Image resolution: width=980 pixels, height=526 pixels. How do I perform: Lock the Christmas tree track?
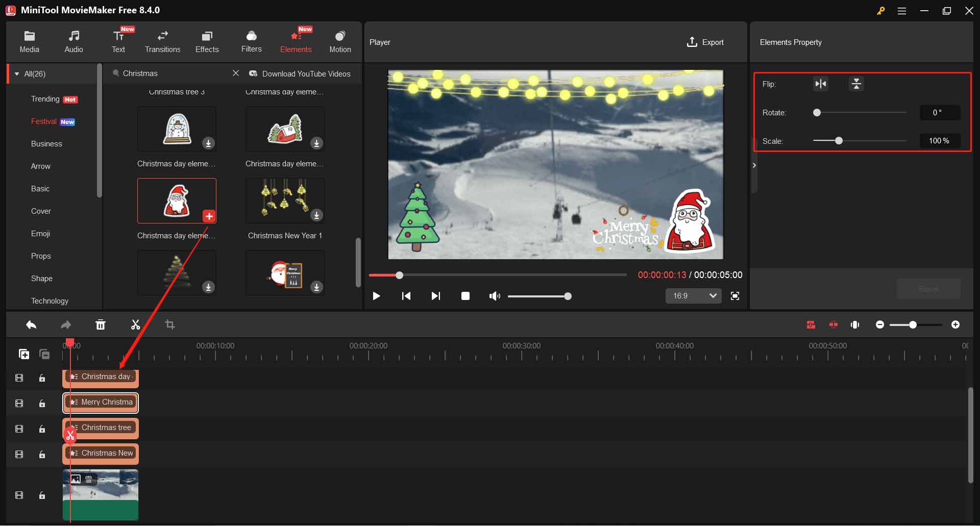coord(42,429)
